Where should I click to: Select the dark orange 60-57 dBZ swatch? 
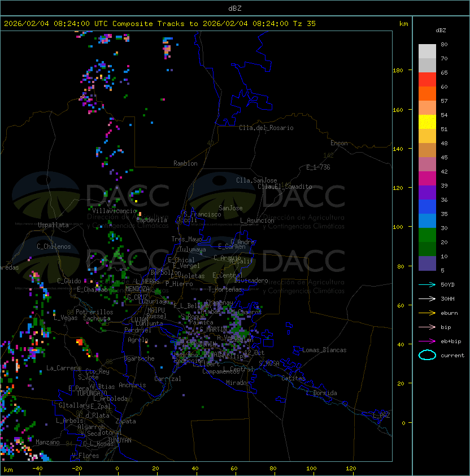[x=427, y=93]
